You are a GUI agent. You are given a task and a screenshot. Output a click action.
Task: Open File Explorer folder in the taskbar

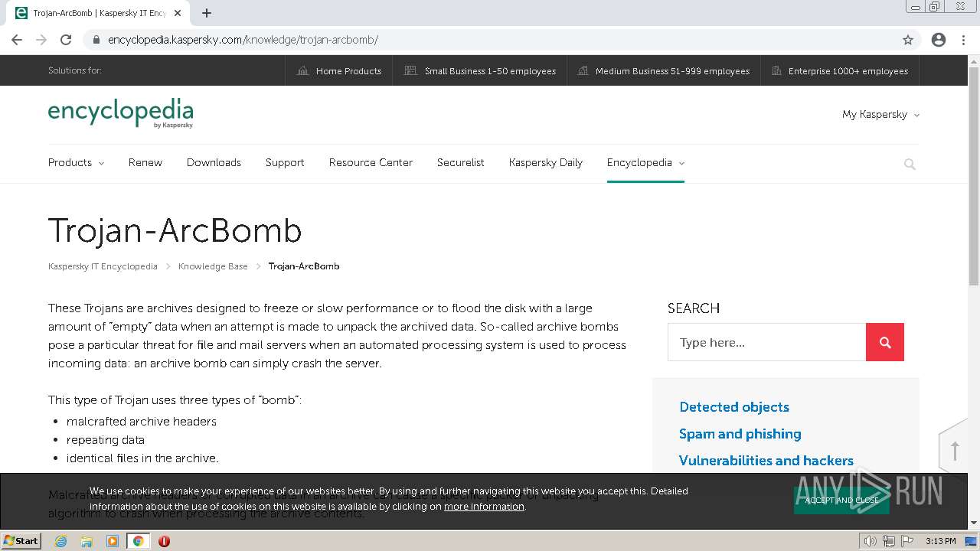87,541
